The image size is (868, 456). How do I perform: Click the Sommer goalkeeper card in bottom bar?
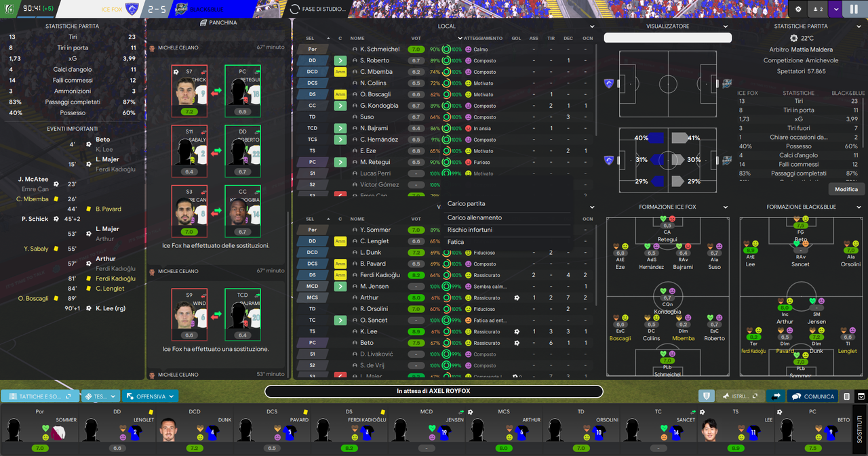pos(40,430)
